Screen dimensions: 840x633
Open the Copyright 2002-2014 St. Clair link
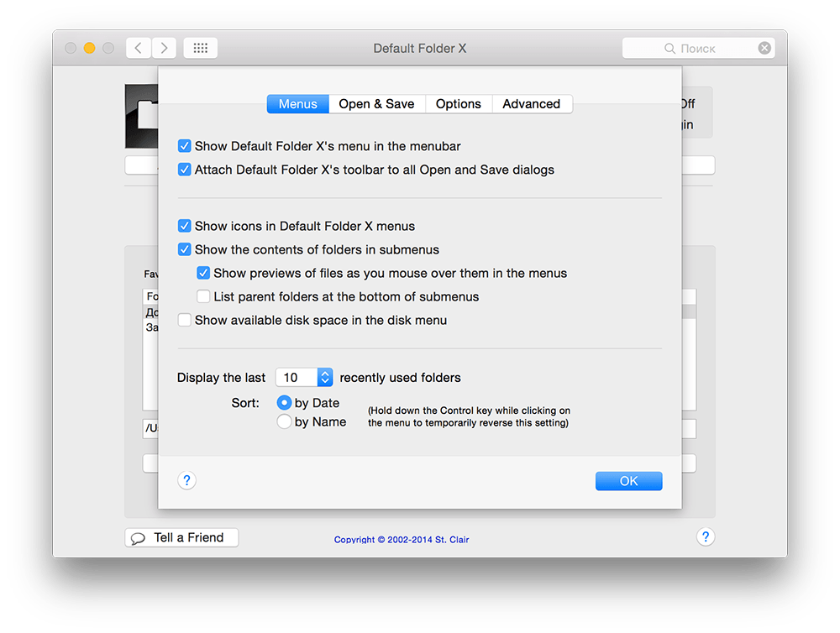tap(402, 540)
